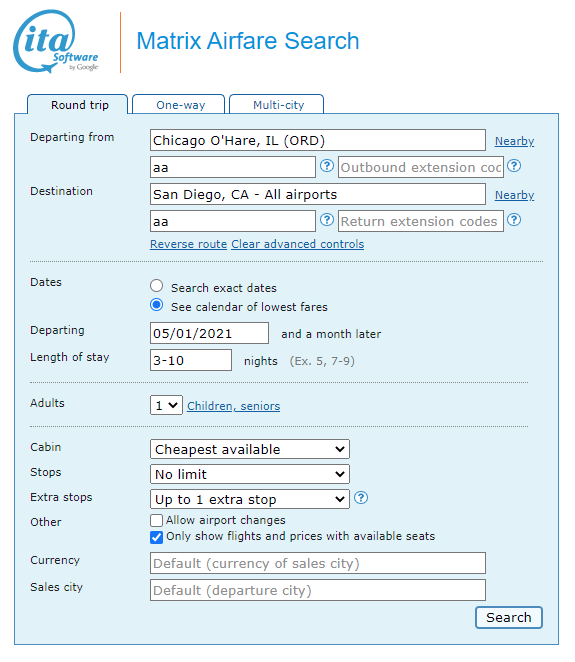This screenshot has height=662, width=575.
Task: Open help icon beside Extra stops dropdown
Action: (361, 498)
